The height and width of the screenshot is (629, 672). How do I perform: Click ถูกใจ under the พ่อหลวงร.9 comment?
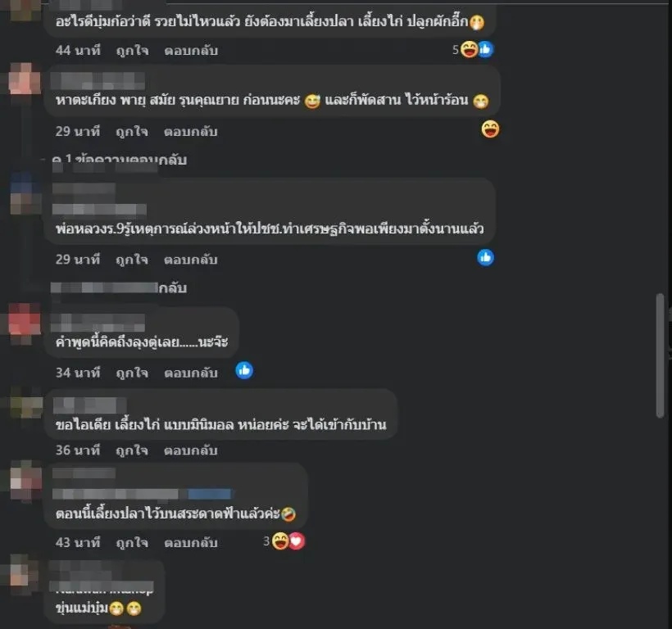tap(132, 260)
